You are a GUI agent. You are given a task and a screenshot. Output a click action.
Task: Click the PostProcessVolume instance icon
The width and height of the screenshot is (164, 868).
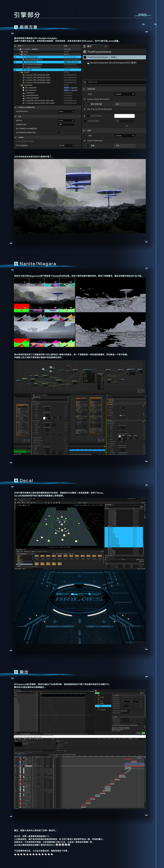pos(85,57)
